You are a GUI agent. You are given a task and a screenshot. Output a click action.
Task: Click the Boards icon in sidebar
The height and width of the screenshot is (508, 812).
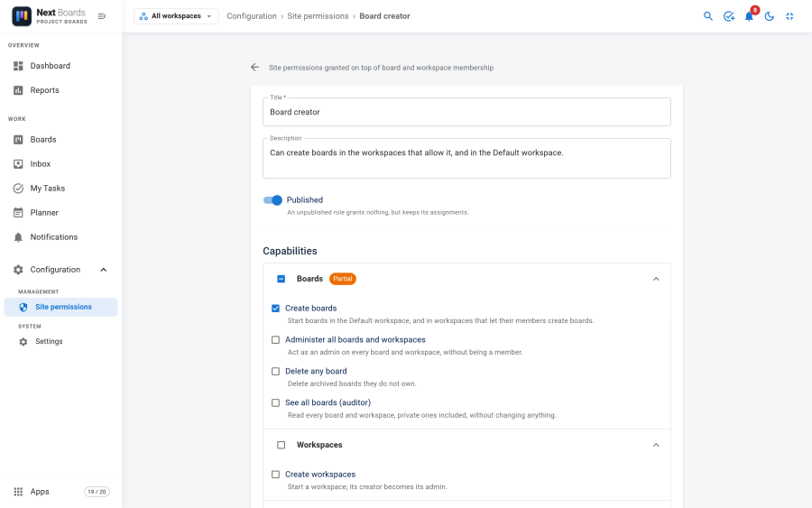pos(18,139)
